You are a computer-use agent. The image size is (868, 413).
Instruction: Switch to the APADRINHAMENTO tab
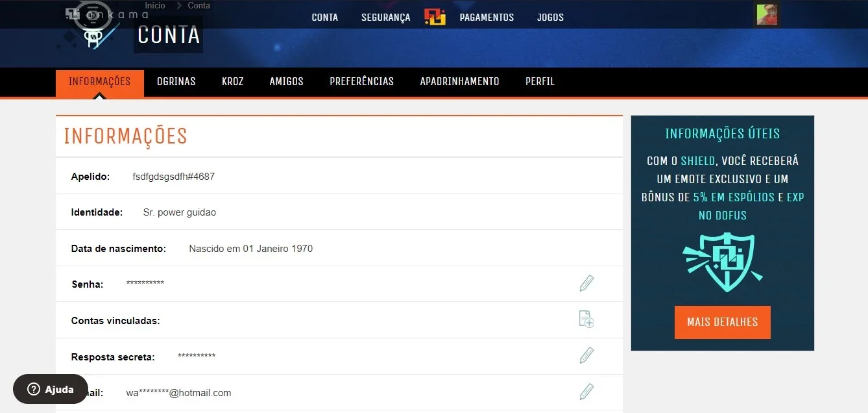tap(460, 82)
